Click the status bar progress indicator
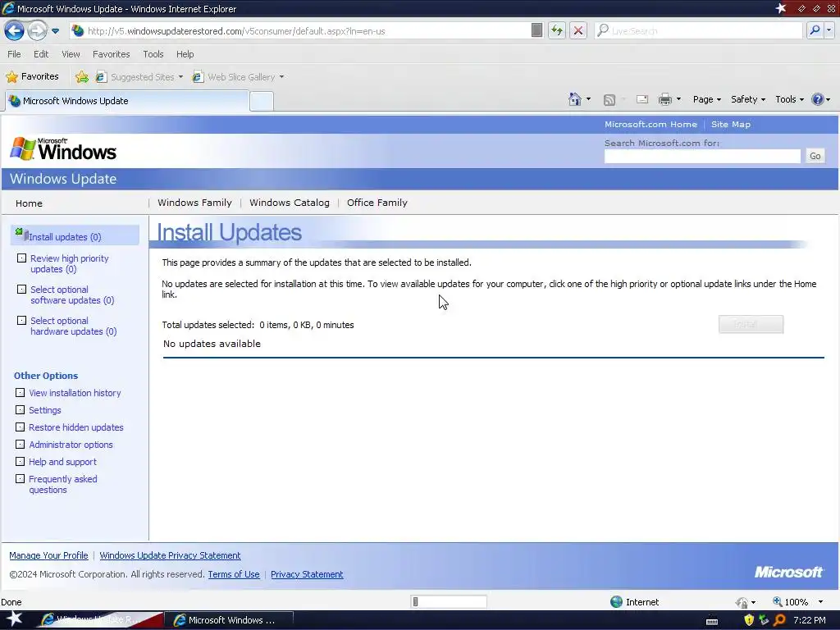 click(449, 601)
